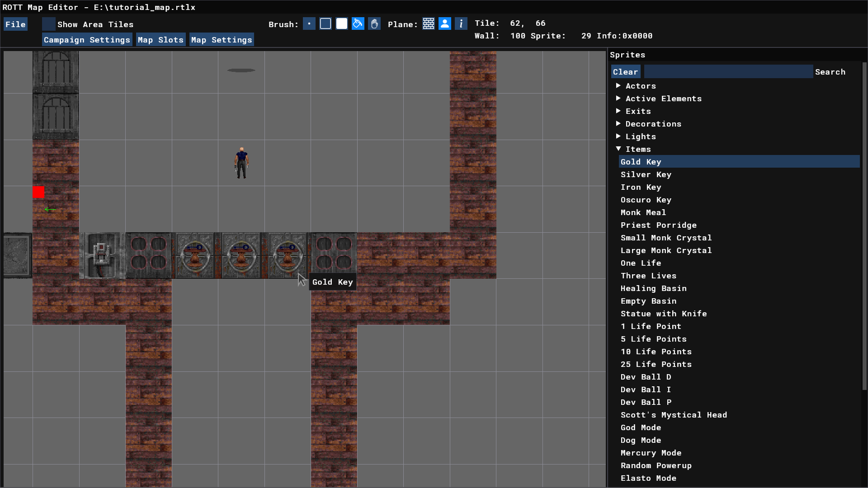868x488 pixels.
Task: Select Silver Key in Items list
Action: (x=646, y=174)
